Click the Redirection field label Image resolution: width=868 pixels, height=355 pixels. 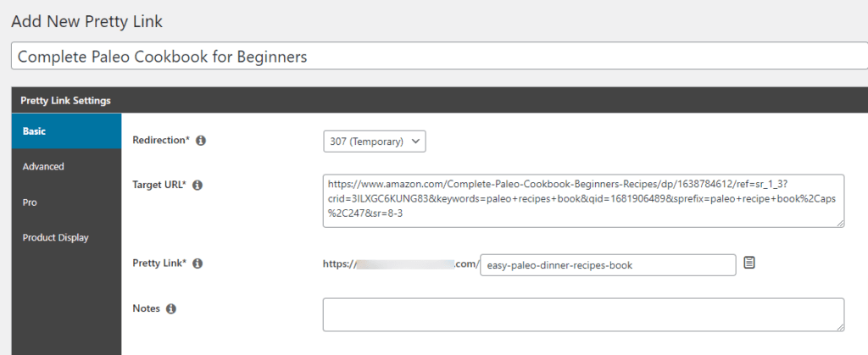point(161,141)
